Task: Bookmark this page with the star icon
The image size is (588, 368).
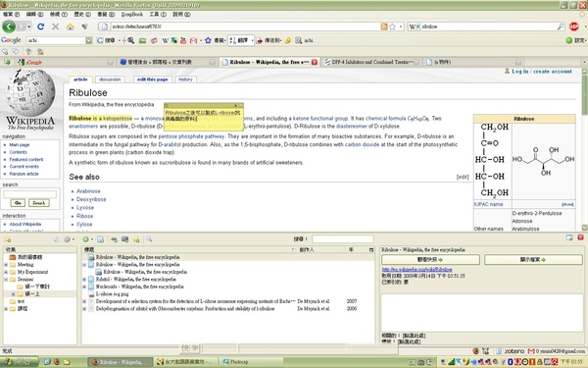Action: [x=393, y=26]
